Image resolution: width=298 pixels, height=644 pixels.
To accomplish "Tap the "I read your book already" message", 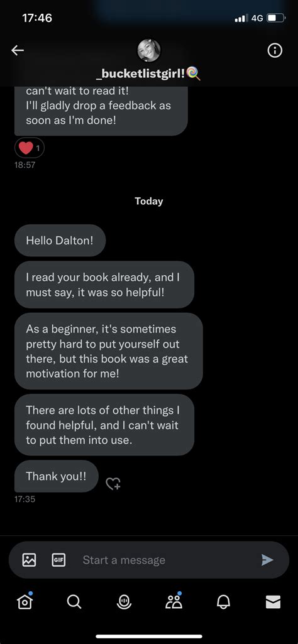I will tap(104, 285).
